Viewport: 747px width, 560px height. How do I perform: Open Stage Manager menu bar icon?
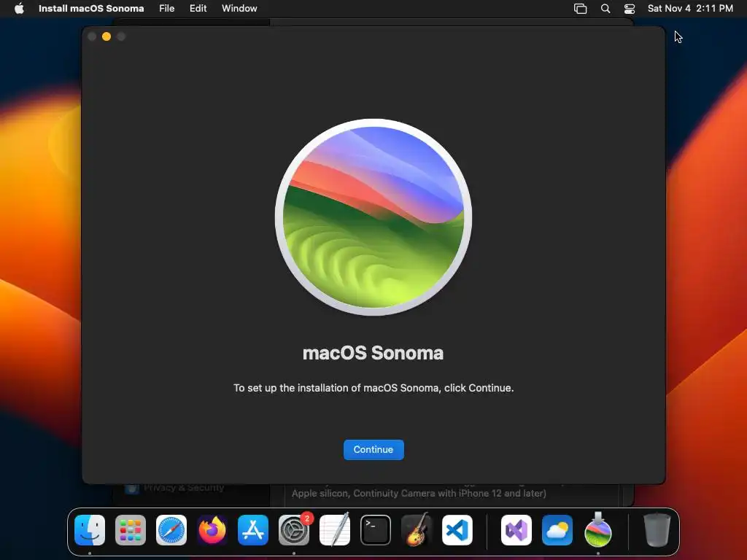pos(580,9)
